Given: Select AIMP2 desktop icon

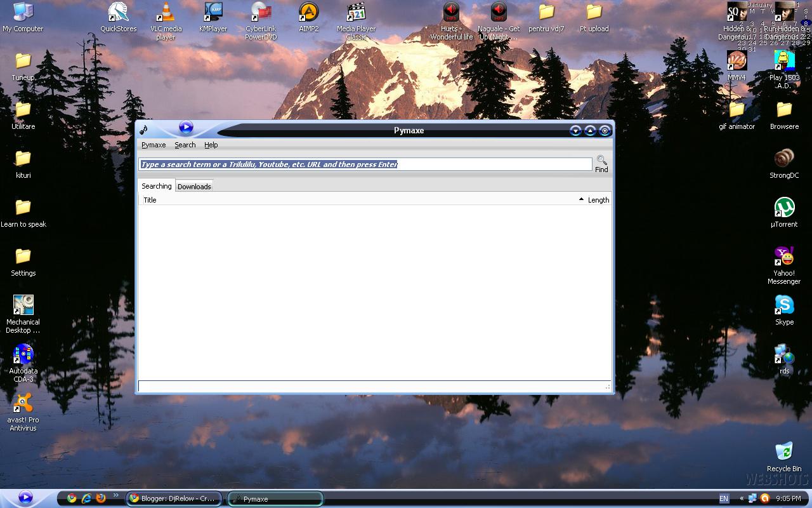Looking at the screenshot, I should point(309,17).
